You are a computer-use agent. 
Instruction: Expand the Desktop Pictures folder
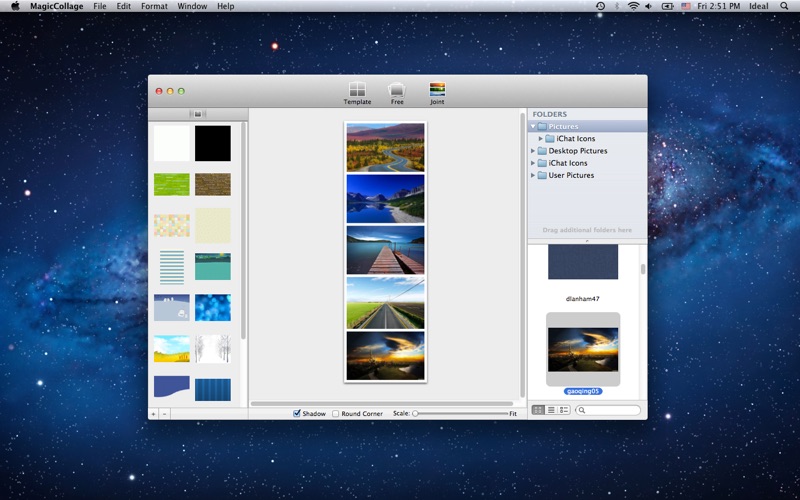point(533,151)
